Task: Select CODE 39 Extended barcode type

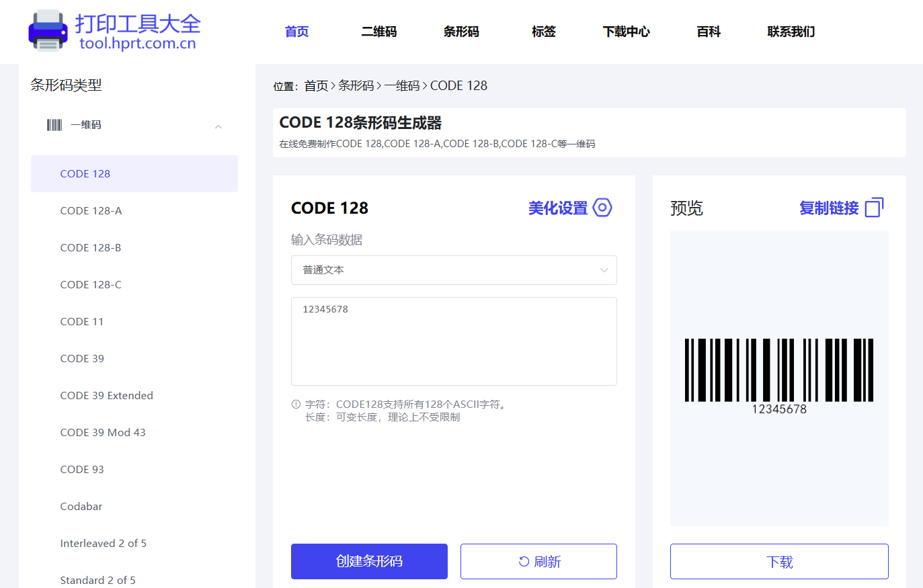Action: 134,395
